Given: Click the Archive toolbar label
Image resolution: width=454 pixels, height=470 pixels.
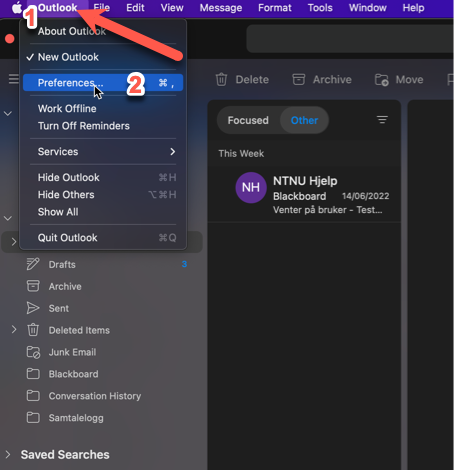Looking at the screenshot, I should (x=332, y=80).
